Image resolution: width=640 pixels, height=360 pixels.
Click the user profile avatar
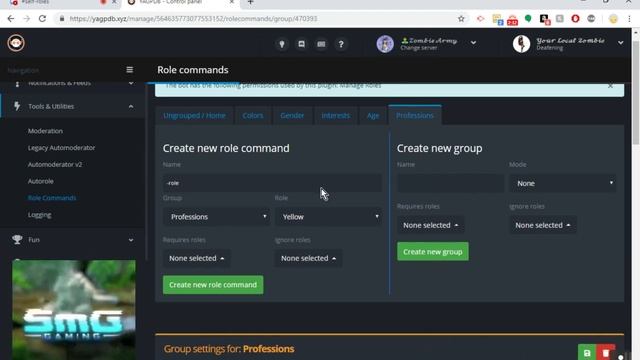pos(521,44)
